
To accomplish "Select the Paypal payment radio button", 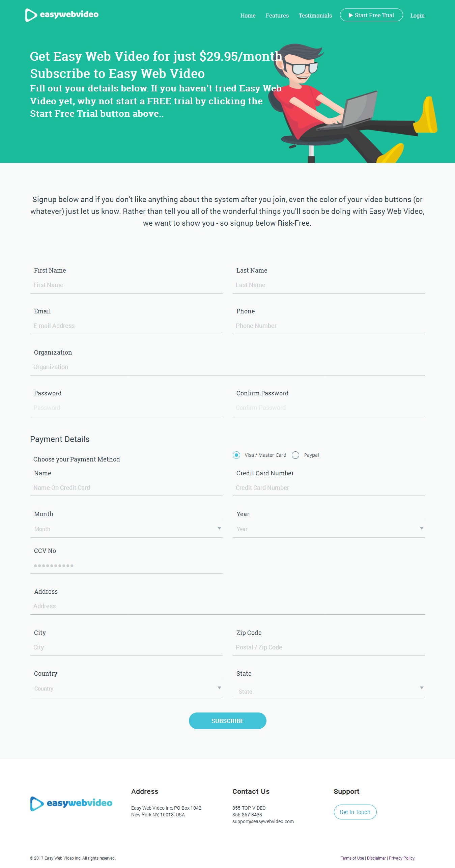I will click(295, 455).
